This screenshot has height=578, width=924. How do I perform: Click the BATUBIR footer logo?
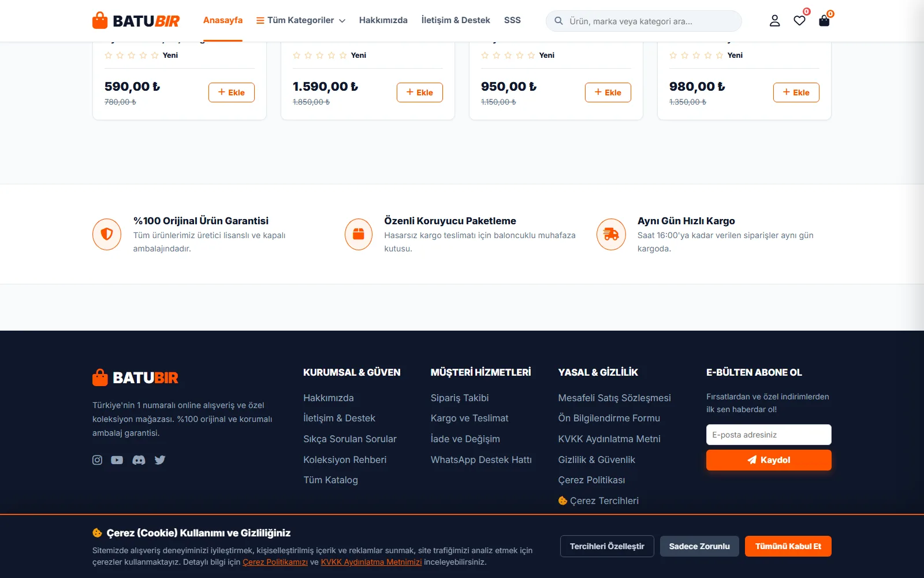pos(136,377)
